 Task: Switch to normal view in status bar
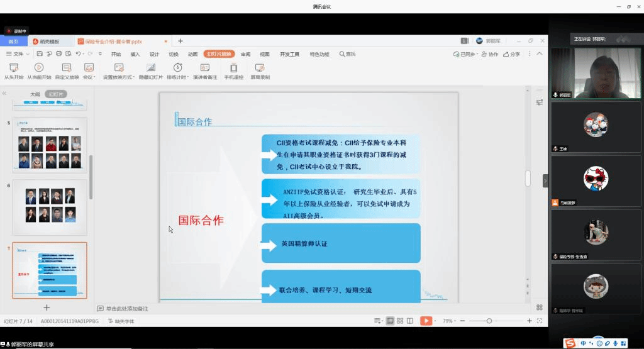[390, 321]
